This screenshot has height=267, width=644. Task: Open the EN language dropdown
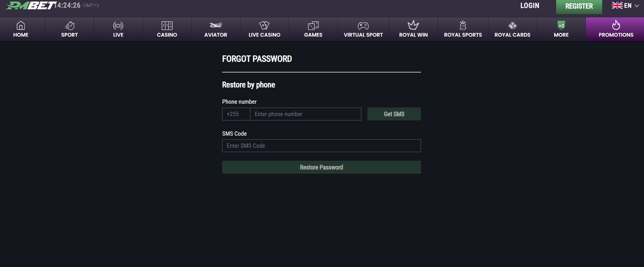tap(625, 6)
